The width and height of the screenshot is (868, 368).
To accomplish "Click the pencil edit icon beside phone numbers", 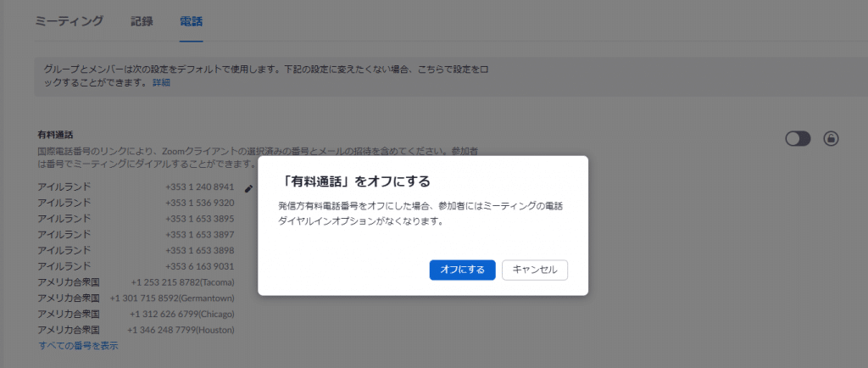I will [248, 188].
